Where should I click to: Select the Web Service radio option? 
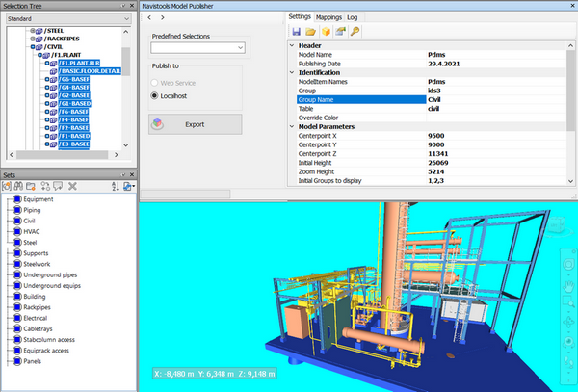click(152, 85)
